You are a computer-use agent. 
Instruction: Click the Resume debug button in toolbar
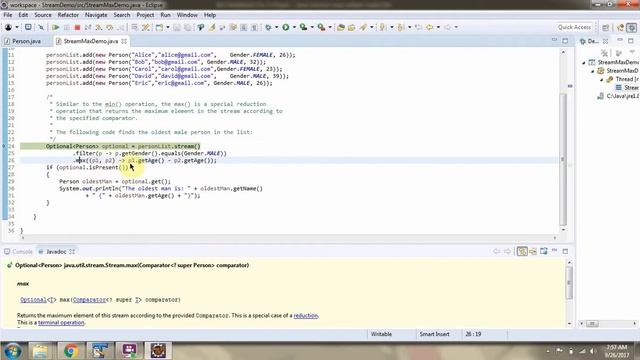56,27
